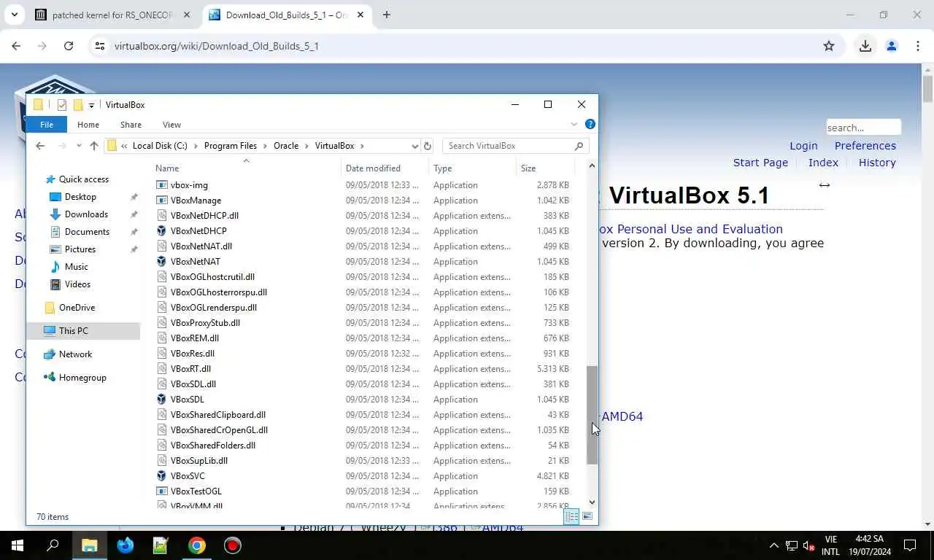The image size is (934, 560).
Task: Click the browser page scrollbar thumb
Action: pyautogui.click(x=927, y=88)
